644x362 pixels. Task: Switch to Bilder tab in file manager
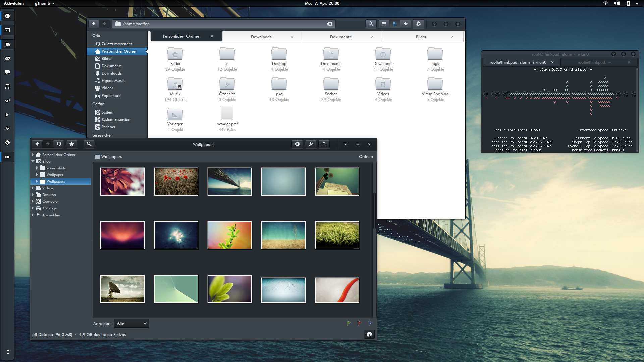(x=421, y=37)
